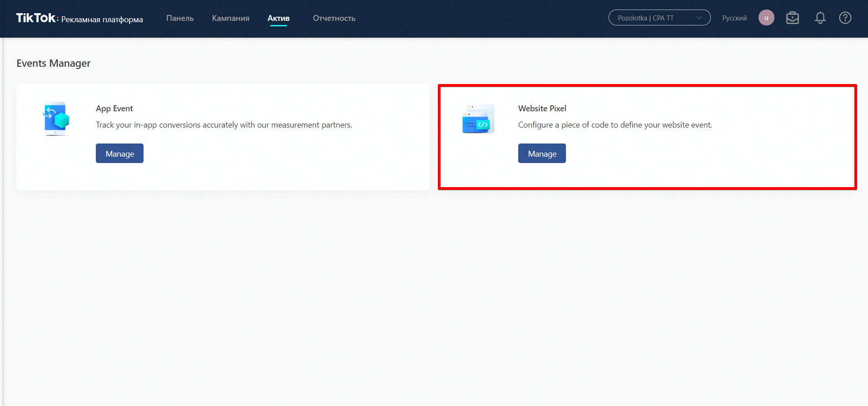
Task: Open the Русский language selector
Action: (734, 18)
